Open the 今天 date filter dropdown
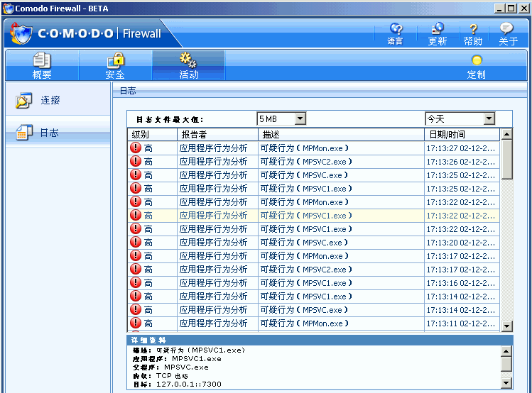Image resolution: width=532 pixels, height=393 pixels. coord(489,118)
